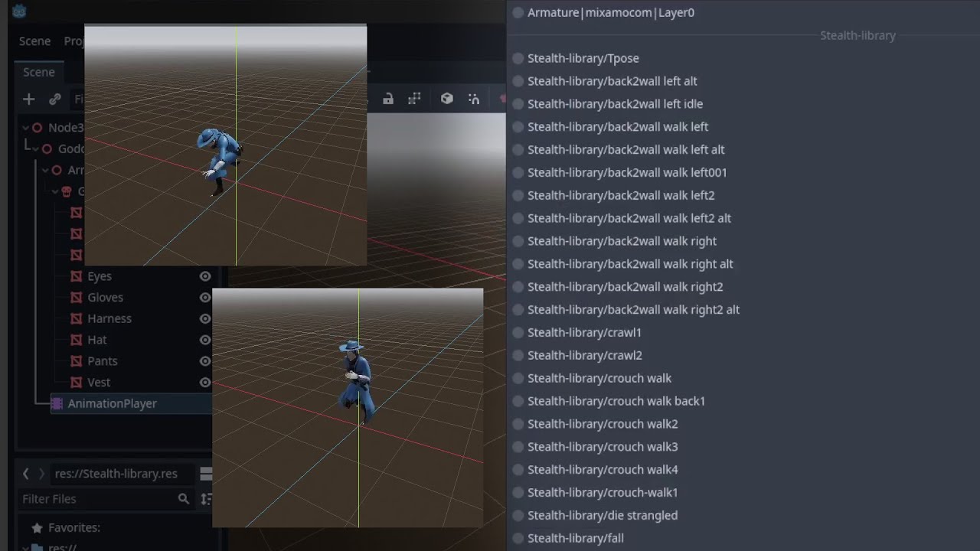
Task: Click the skeleton skull node icon
Action: click(x=67, y=191)
